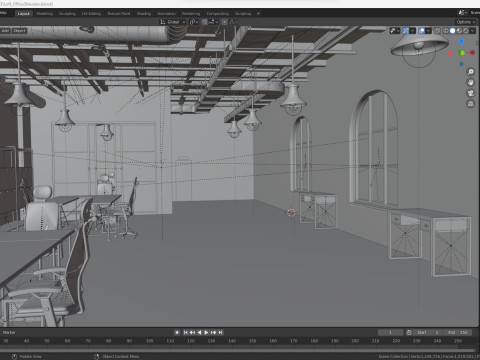Image resolution: width=480 pixels, height=360 pixels.
Task: Click the zoom view magnifier icon
Action: coord(471,72)
